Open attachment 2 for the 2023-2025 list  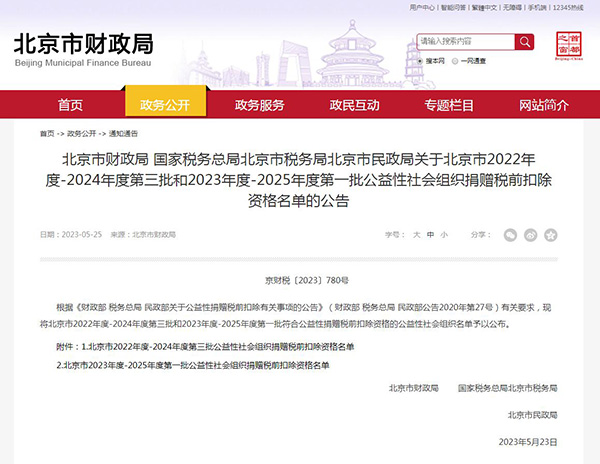pyautogui.click(x=193, y=365)
